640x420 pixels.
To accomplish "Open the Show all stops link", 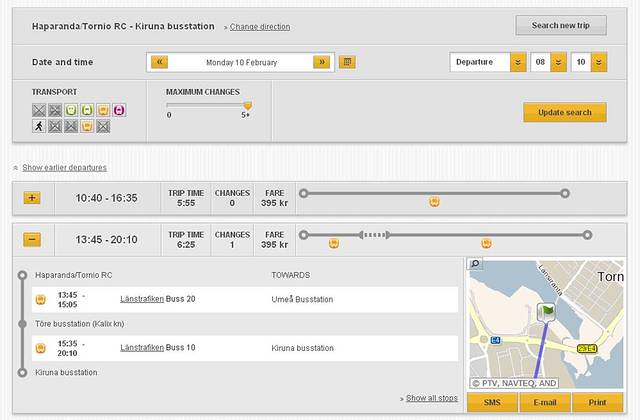I will click(x=431, y=398).
